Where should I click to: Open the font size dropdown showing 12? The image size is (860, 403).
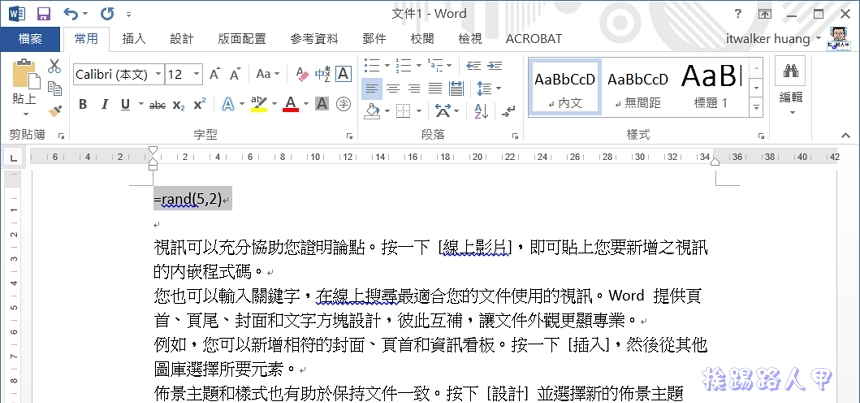(x=194, y=74)
